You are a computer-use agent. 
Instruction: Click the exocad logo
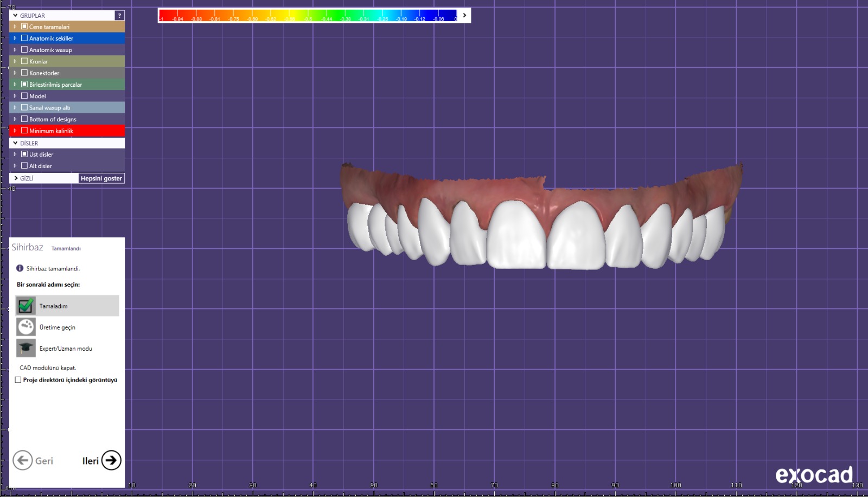[x=814, y=475]
